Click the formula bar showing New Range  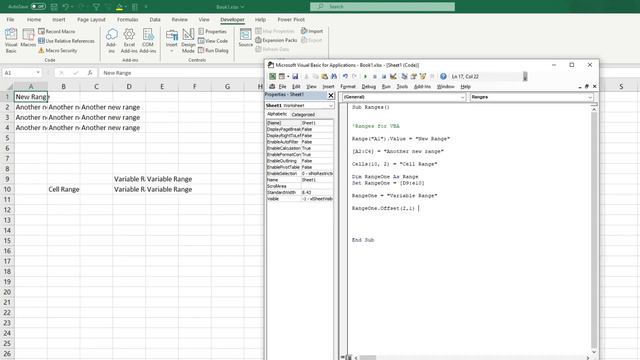tap(181, 73)
